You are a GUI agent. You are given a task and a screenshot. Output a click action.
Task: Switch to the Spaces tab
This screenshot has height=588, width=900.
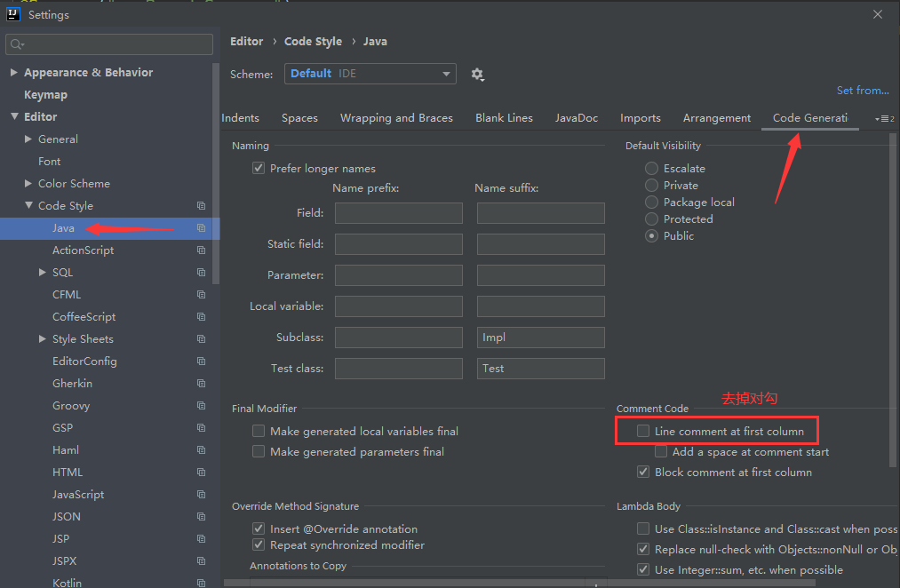click(299, 118)
